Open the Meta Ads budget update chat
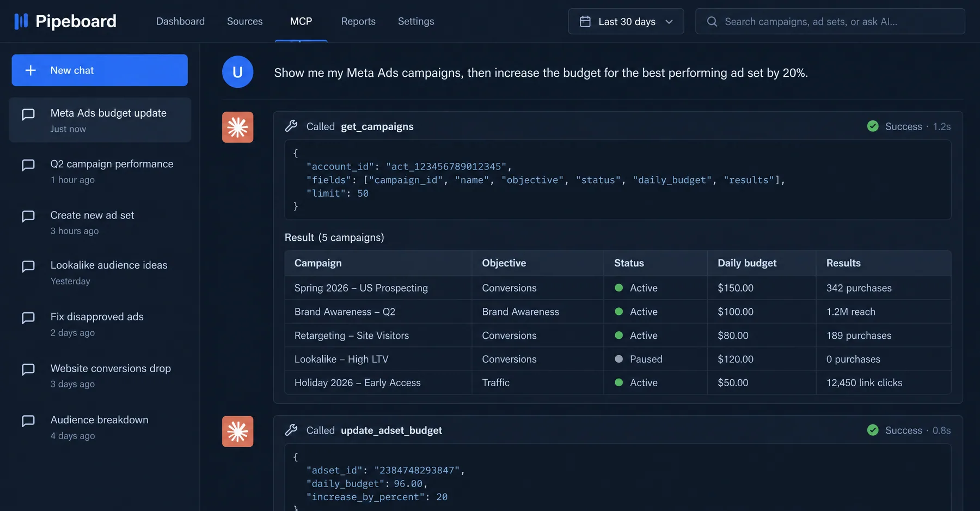 click(100, 120)
